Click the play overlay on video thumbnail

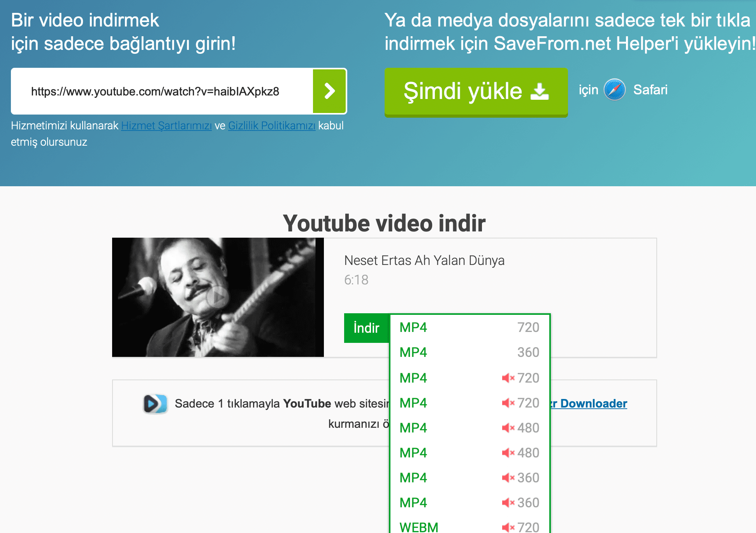pos(218,297)
